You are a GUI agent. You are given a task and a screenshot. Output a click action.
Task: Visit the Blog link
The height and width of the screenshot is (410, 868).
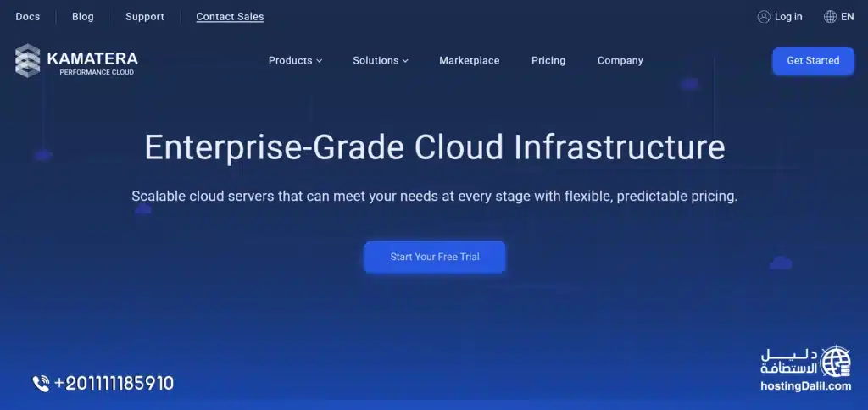[x=83, y=17]
